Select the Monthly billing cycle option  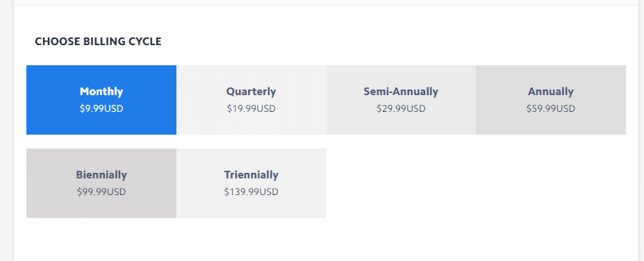point(101,100)
